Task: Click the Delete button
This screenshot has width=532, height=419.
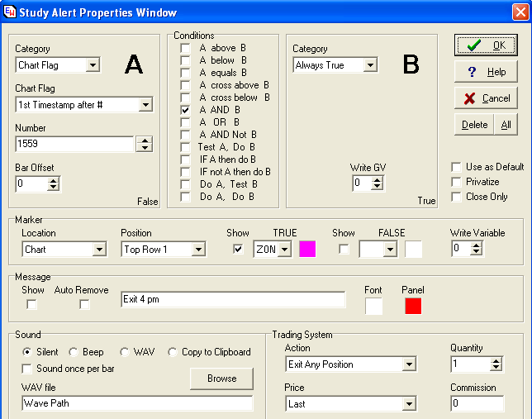Action: (x=474, y=125)
